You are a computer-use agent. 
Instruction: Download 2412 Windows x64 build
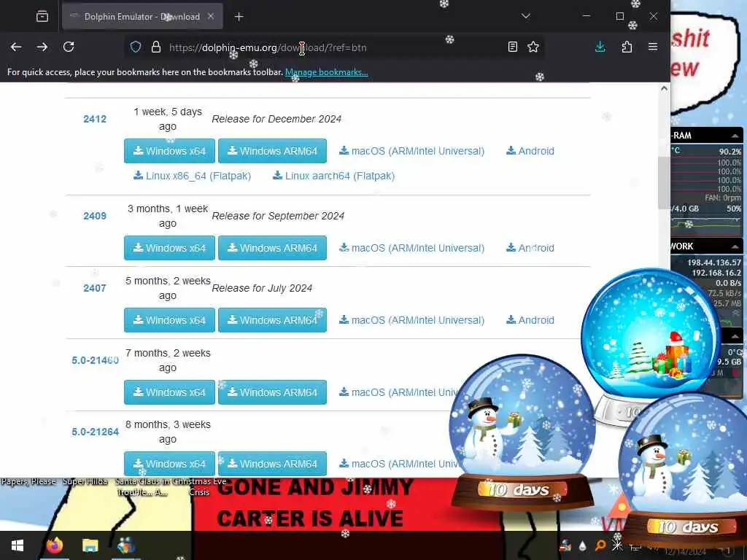[169, 151]
